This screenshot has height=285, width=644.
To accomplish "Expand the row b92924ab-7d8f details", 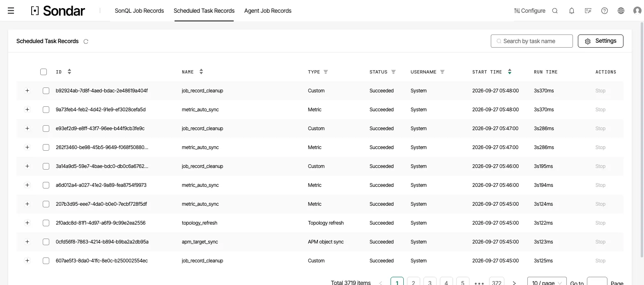I will tap(27, 91).
